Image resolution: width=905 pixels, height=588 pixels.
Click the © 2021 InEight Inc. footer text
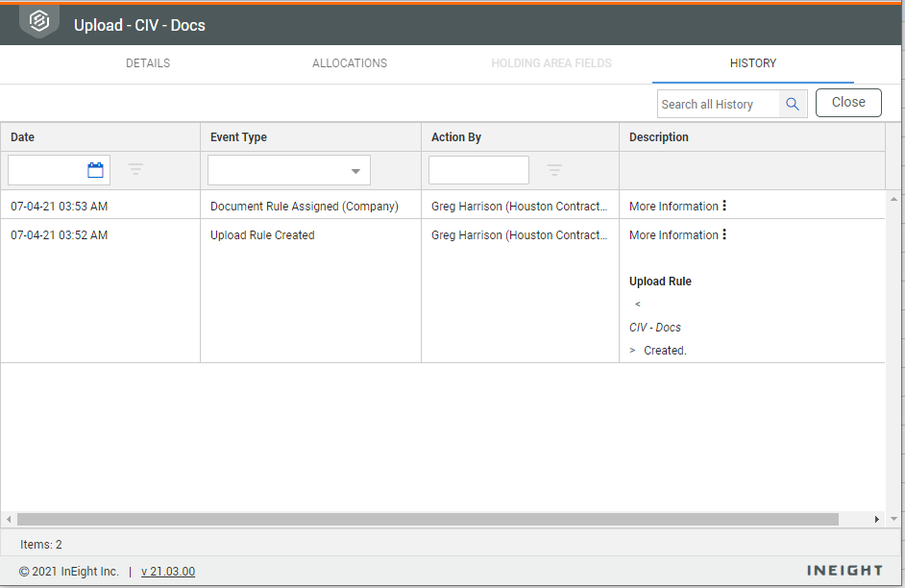(69, 572)
